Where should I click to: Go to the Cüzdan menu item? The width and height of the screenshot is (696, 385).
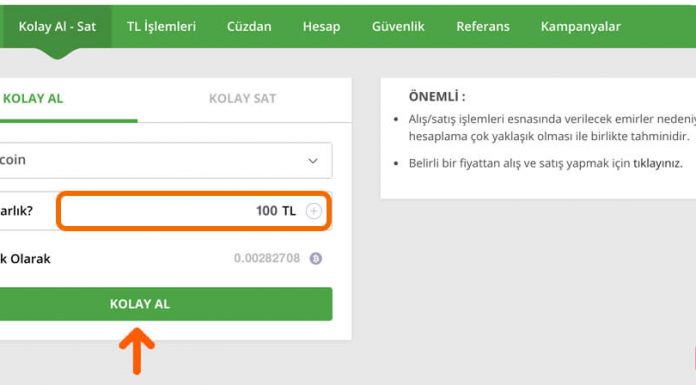pos(249,27)
